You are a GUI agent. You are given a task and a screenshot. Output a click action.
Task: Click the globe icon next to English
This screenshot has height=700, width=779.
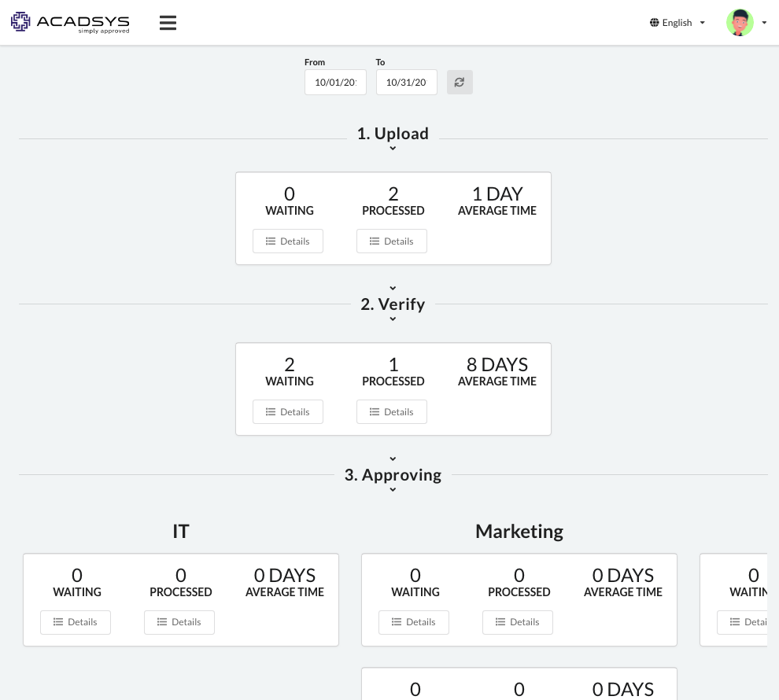(655, 22)
